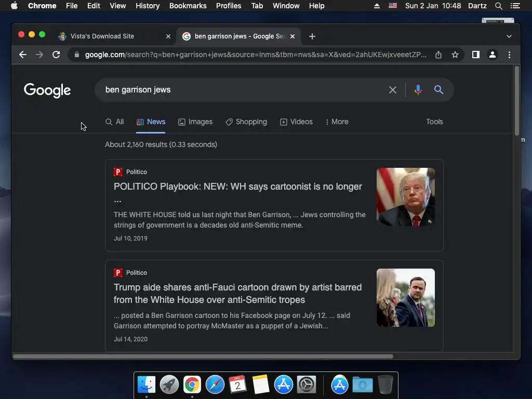Open Spotlight search in the menu bar
The width and height of the screenshot is (532, 399).
[x=498, y=6]
